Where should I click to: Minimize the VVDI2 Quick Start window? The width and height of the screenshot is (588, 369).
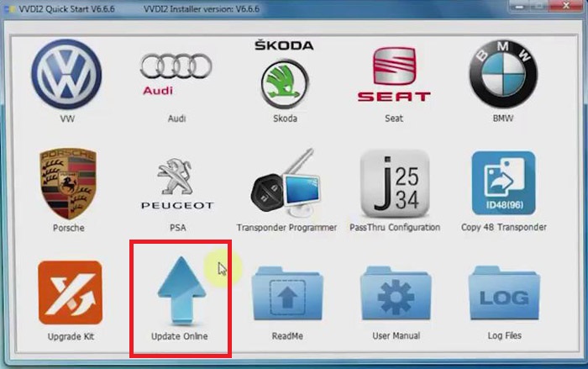pyautogui.click(x=520, y=6)
